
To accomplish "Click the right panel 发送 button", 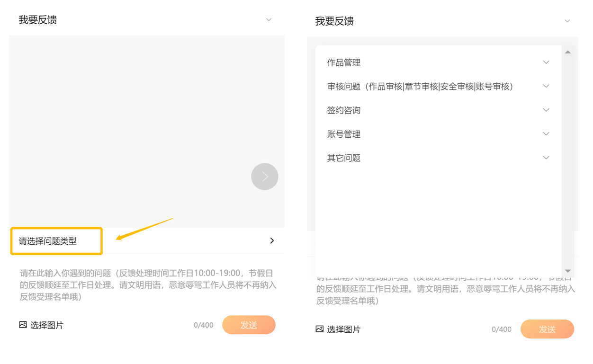I will click(547, 329).
